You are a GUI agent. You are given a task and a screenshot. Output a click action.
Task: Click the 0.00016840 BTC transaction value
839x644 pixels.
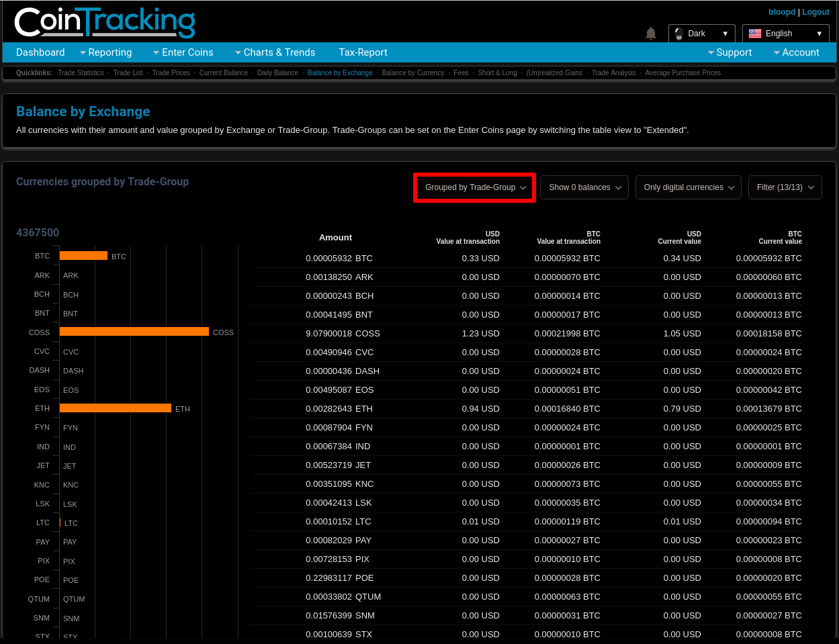[x=568, y=409]
